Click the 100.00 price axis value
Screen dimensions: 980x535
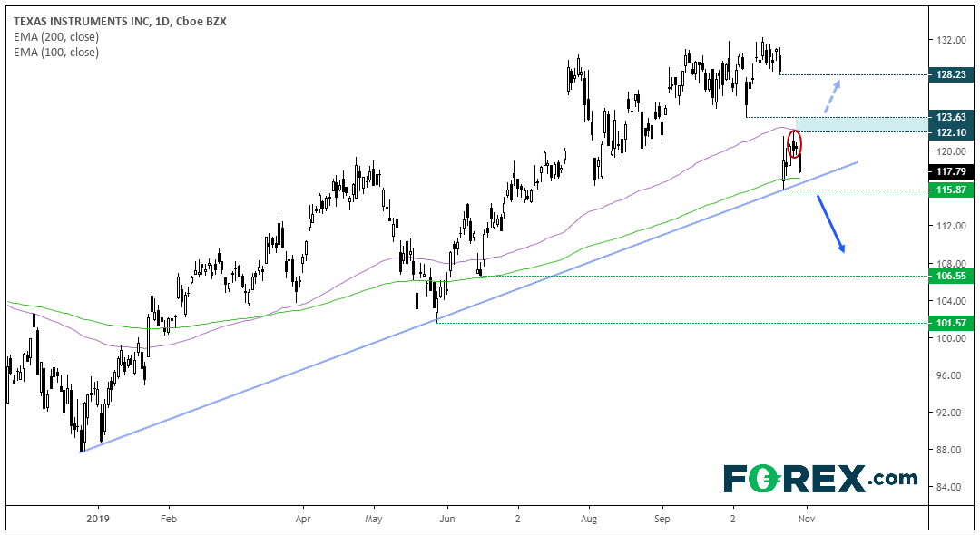point(951,338)
